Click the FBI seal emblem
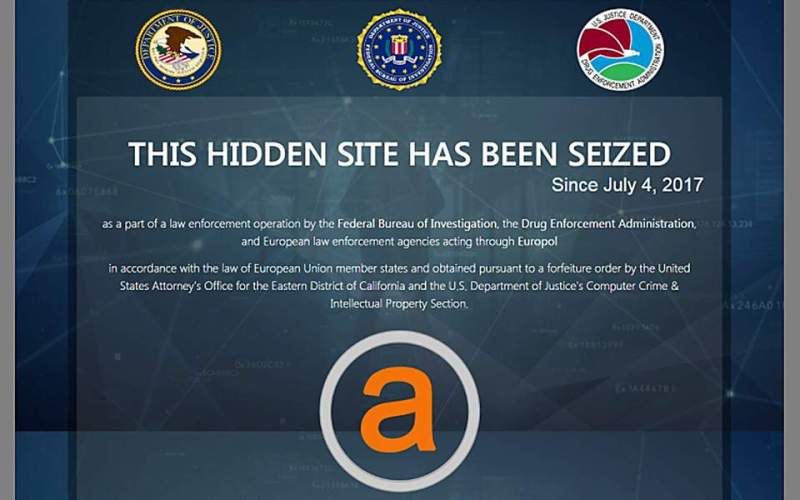The image size is (800, 500). tap(399, 49)
